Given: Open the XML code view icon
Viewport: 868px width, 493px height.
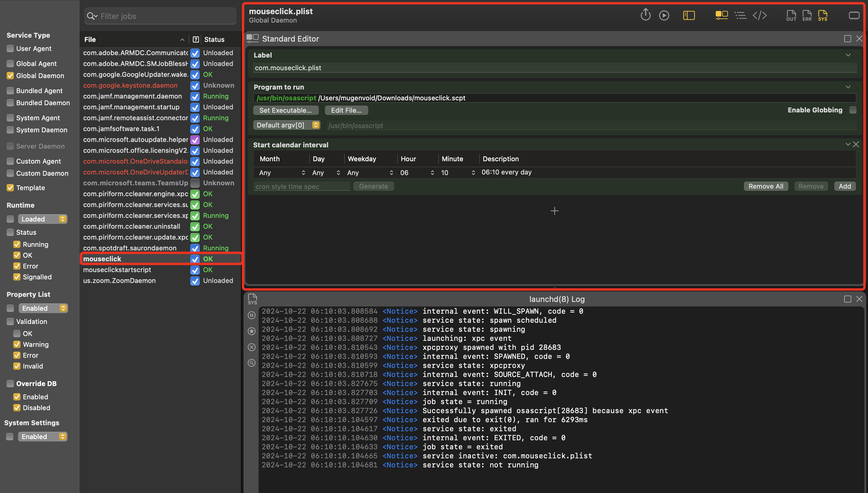Looking at the screenshot, I should click(x=760, y=16).
